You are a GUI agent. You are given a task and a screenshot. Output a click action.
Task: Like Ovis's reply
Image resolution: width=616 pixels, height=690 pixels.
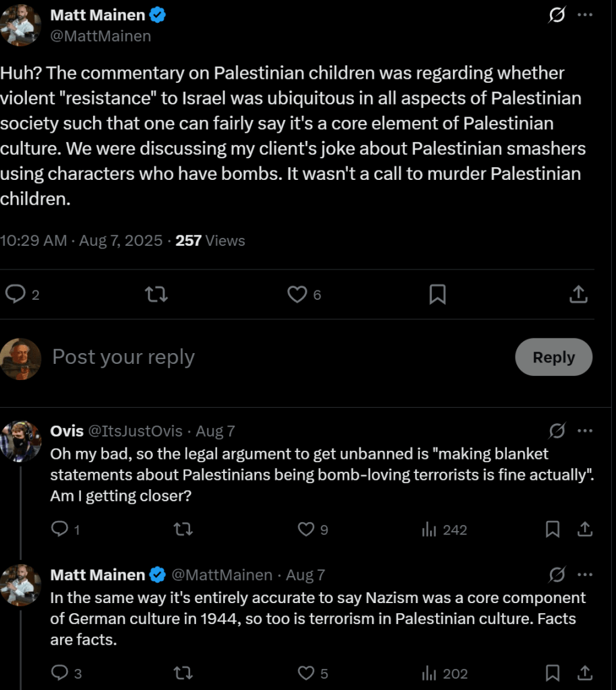click(x=307, y=530)
